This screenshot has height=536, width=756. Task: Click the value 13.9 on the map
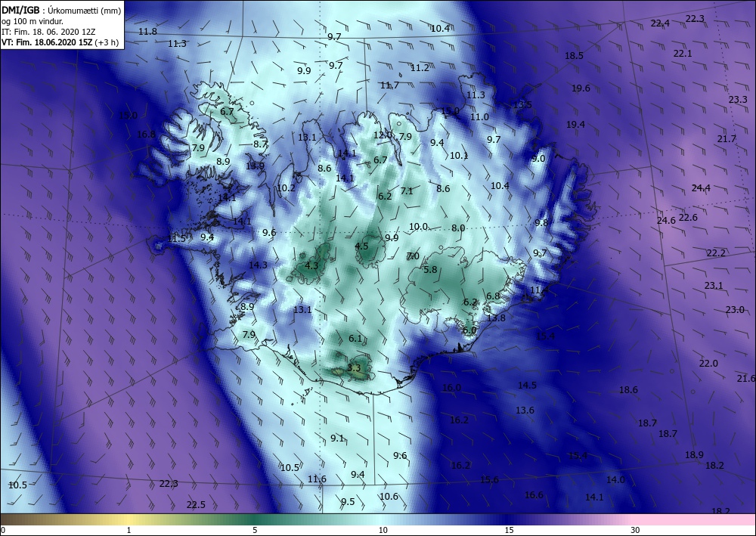(255, 166)
